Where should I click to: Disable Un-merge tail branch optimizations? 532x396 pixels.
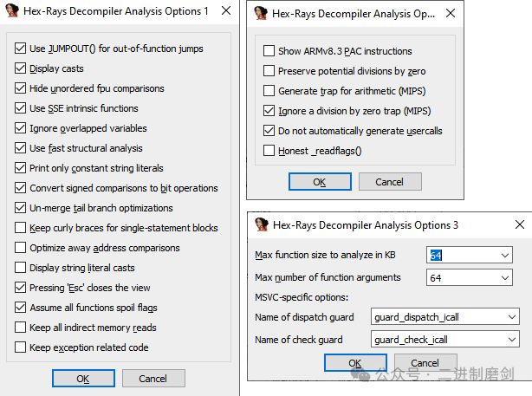click(x=20, y=208)
